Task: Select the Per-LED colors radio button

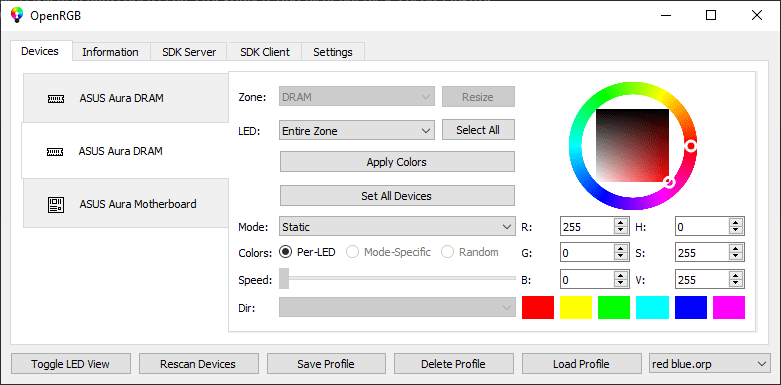Action: 307,252
